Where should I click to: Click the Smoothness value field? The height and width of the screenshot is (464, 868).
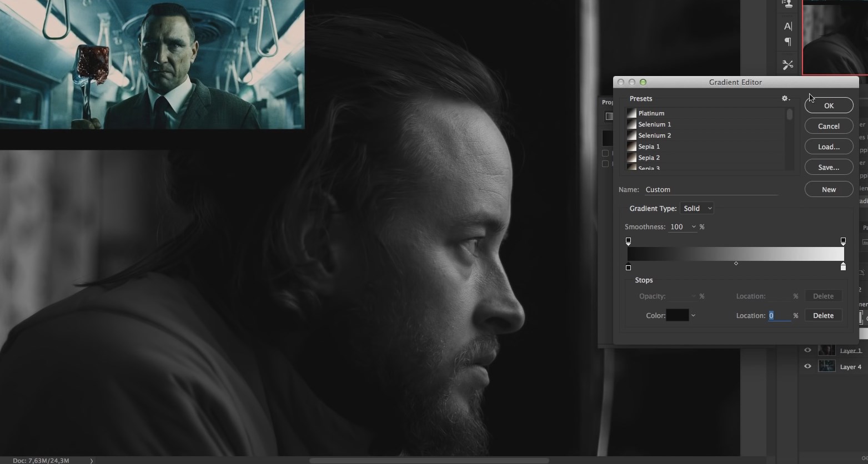tap(679, 227)
